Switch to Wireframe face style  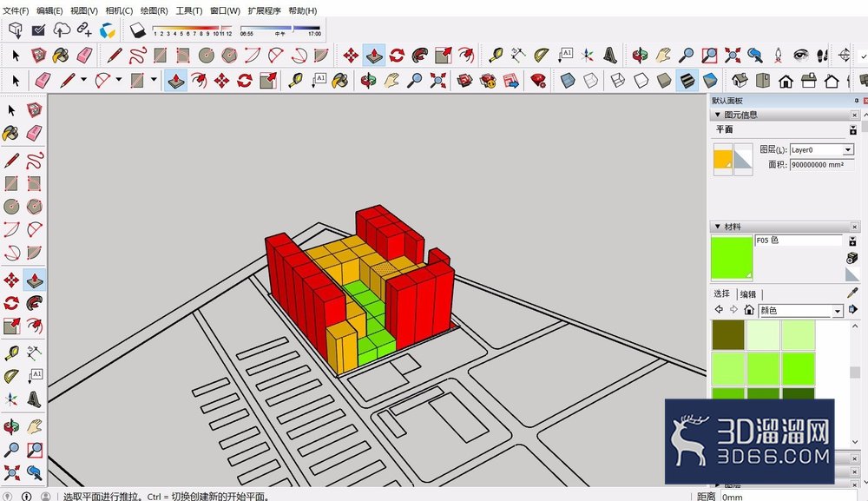click(618, 81)
